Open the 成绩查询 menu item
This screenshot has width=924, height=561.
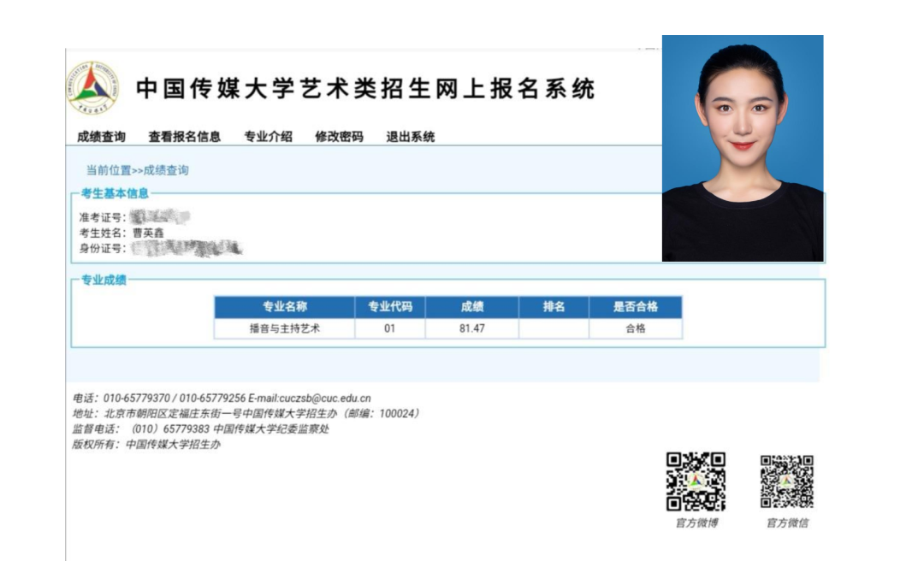pos(101,137)
